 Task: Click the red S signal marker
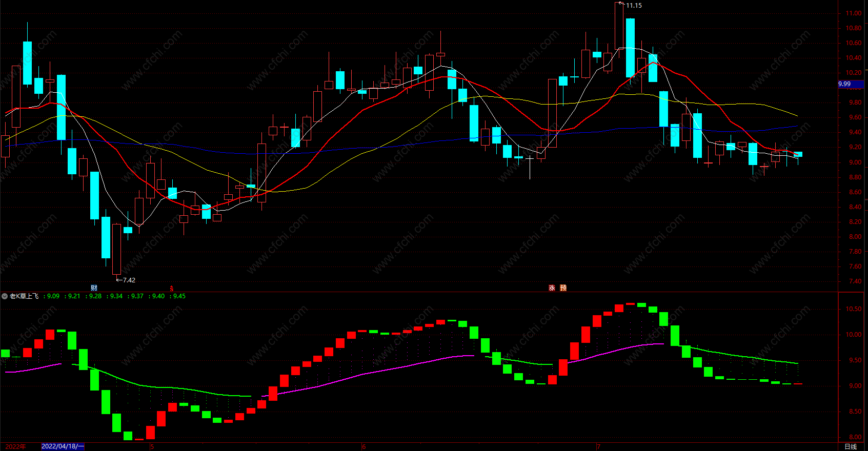pos(172,289)
